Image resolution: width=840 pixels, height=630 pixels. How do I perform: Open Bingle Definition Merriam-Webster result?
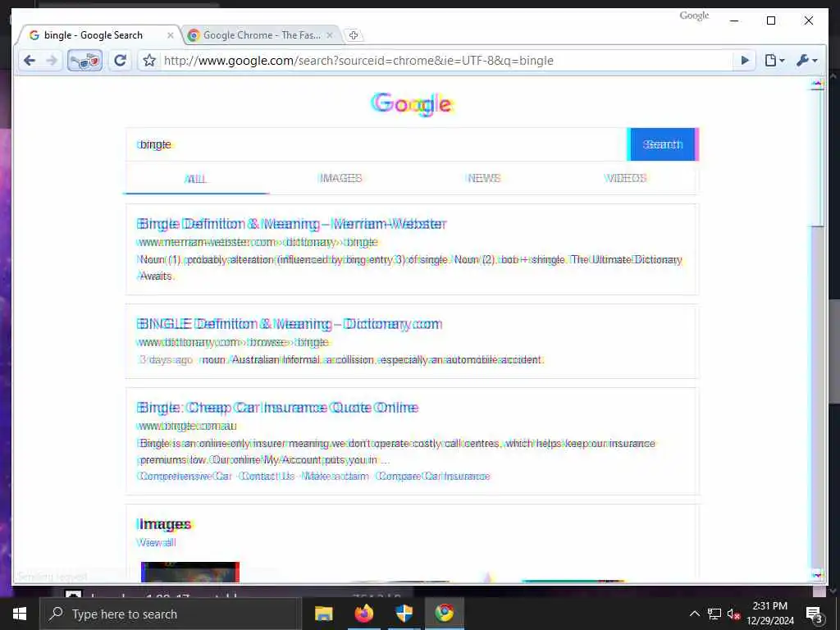[x=291, y=224]
